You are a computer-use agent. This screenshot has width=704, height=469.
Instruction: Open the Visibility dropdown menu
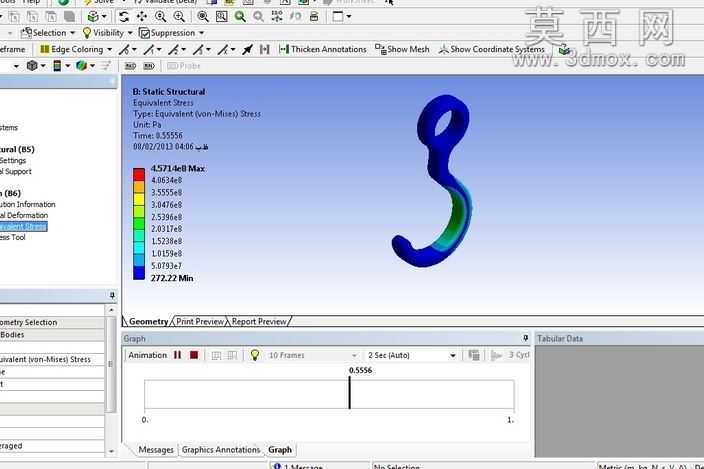tap(108, 33)
